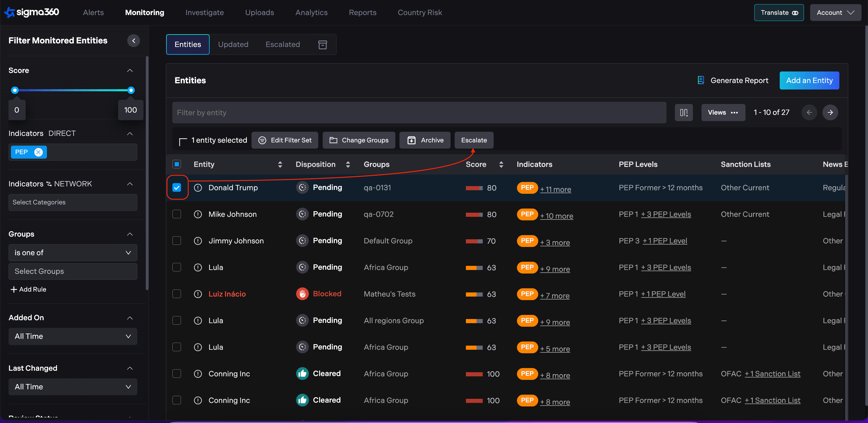Click info icon beside Mike Johnson
The height and width of the screenshot is (423, 868).
tap(198, 214)
